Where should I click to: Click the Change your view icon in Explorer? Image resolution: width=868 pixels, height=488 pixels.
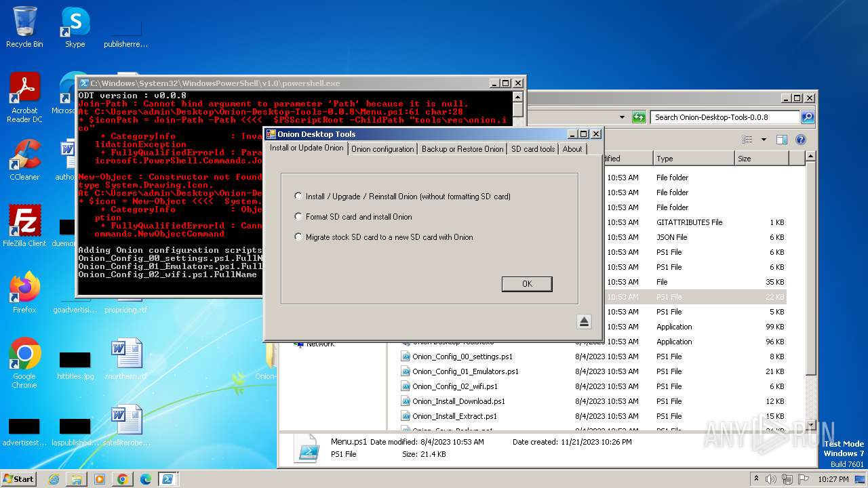click(747, 140)
